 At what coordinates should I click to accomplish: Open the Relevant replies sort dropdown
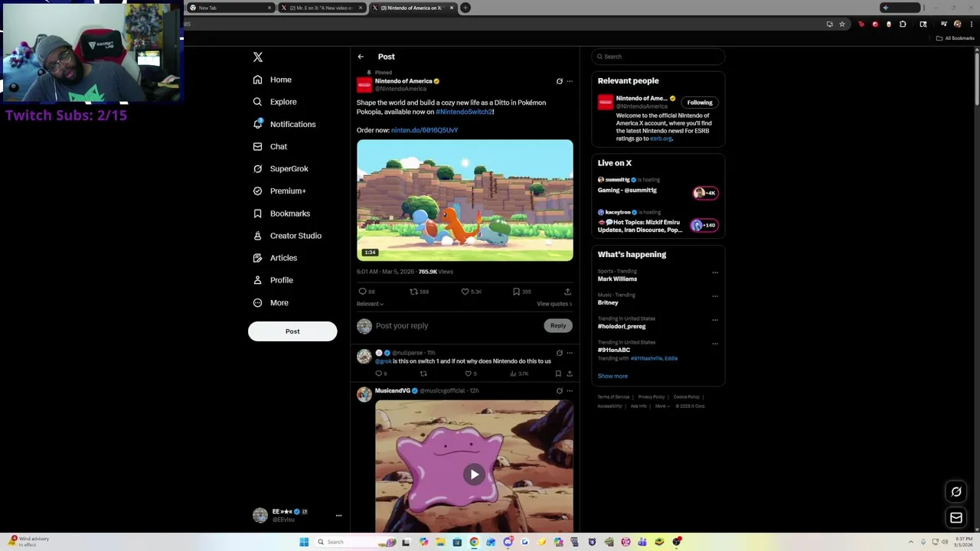[370, 304]
